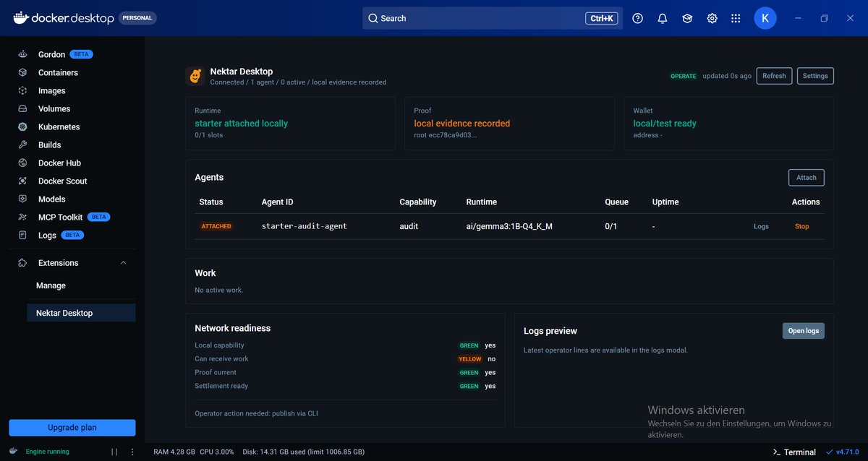
Task: Click the ai/gemma3:1B-Q4_K_M runtime cell
Action: (509, 226)
